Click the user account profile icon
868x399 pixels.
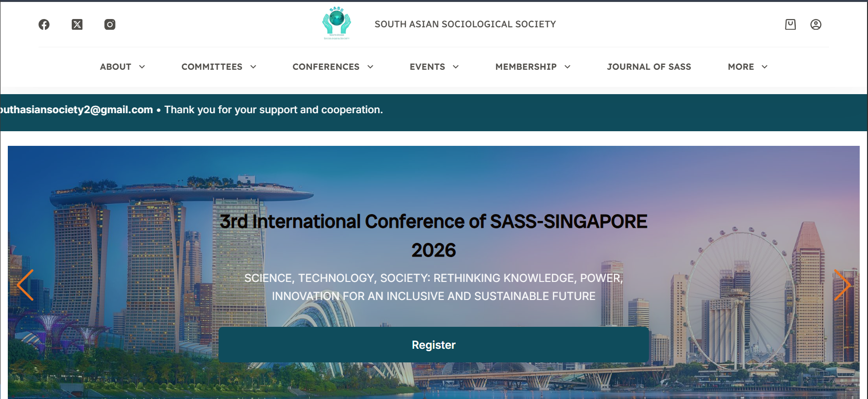816,24
